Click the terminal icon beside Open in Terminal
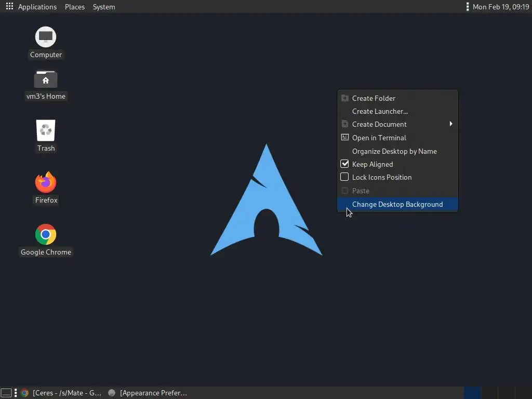Viewport: 532px width, 399px height. 345,137
